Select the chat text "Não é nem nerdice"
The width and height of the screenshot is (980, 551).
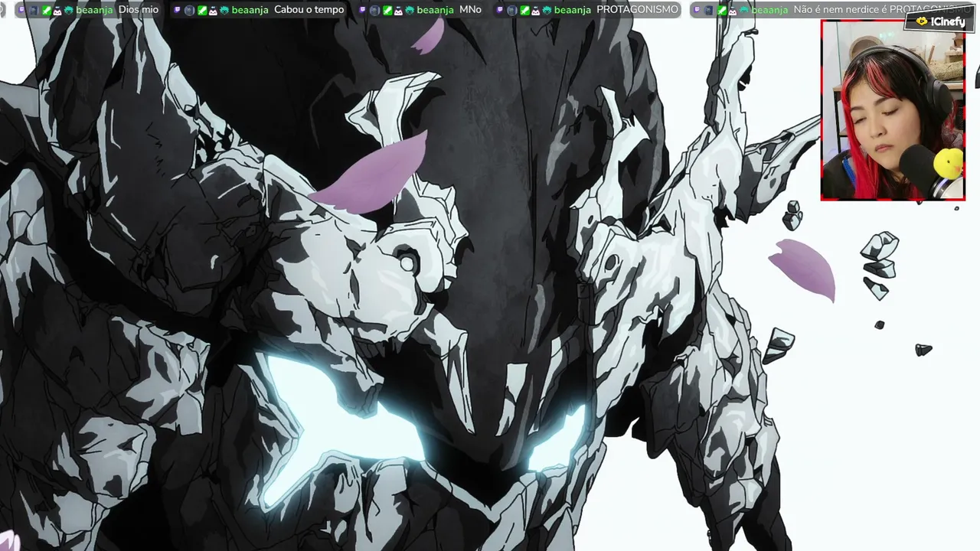(x=836, y=10)
